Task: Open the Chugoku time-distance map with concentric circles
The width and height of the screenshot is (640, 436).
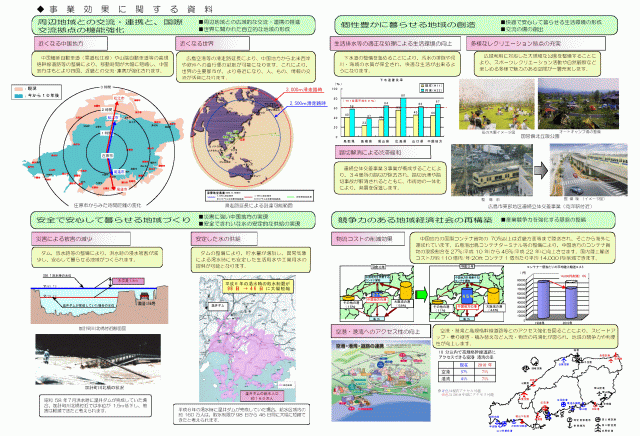Action: click(x=103, y=146)
